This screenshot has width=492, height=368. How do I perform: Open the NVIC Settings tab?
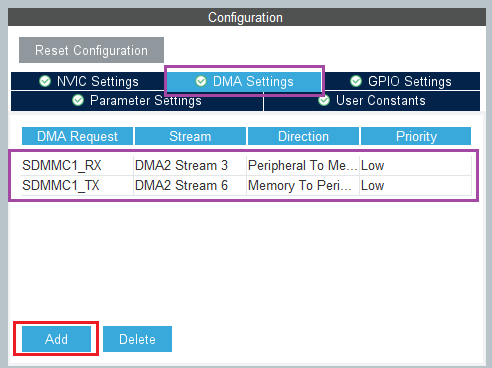(88, 81)
